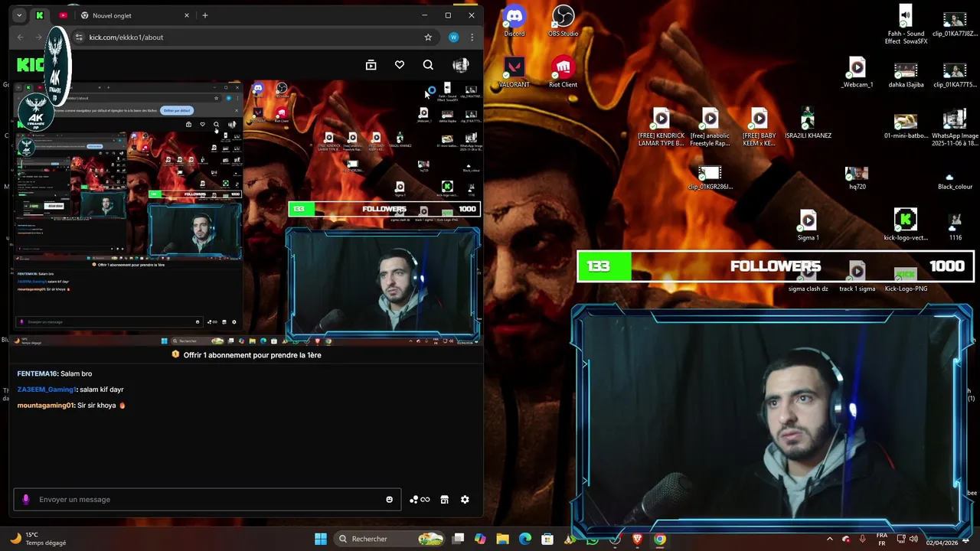Open Microsoft Store from taskbar
This screenshot has width=980, height=551.
[547, 539]
